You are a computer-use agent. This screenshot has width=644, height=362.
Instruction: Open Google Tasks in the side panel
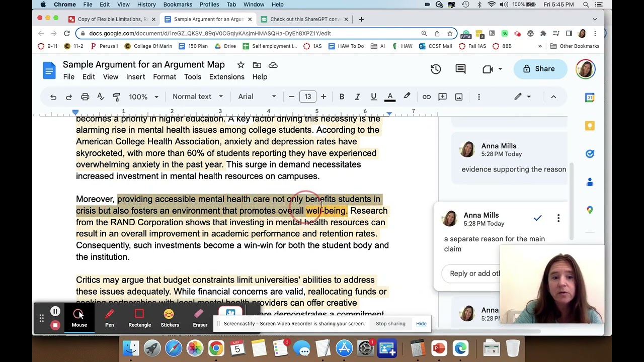point(590,154)
